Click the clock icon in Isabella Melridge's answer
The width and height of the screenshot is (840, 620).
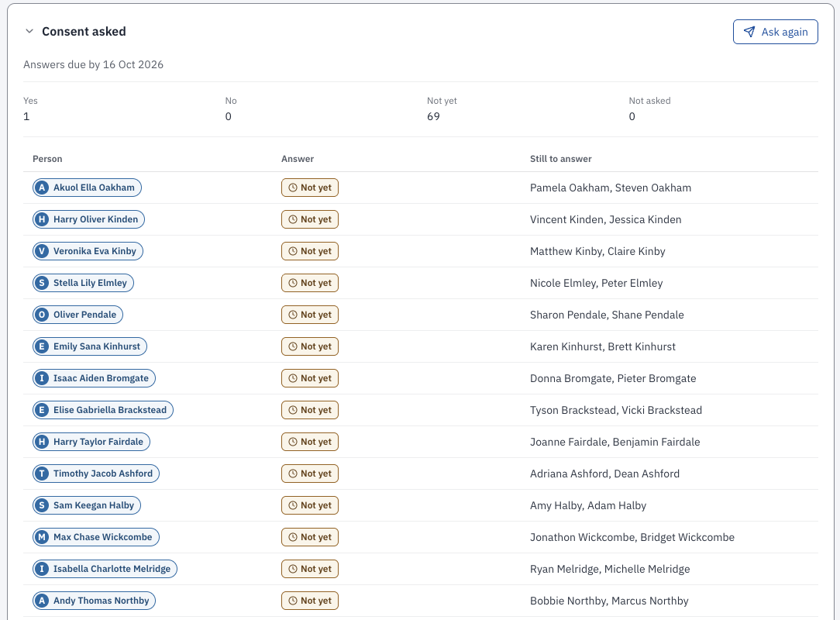coord(293,569)
